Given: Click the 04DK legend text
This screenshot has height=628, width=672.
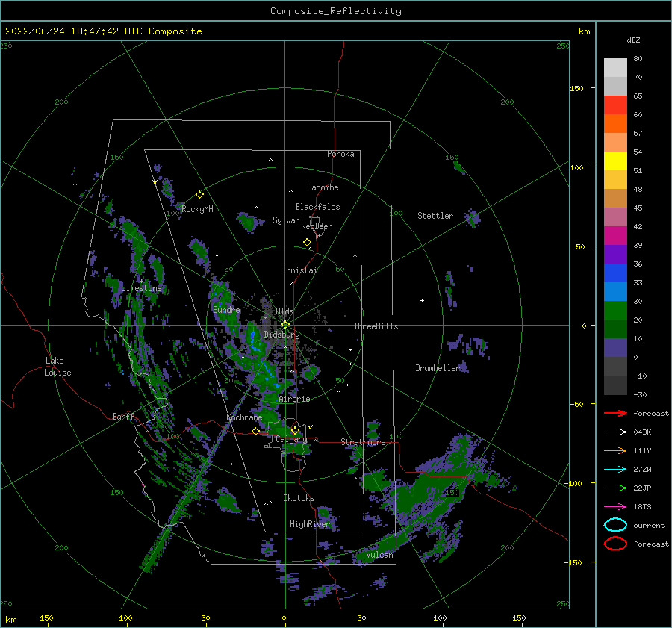Looking at the screenshot, I should tap(642, 432).
